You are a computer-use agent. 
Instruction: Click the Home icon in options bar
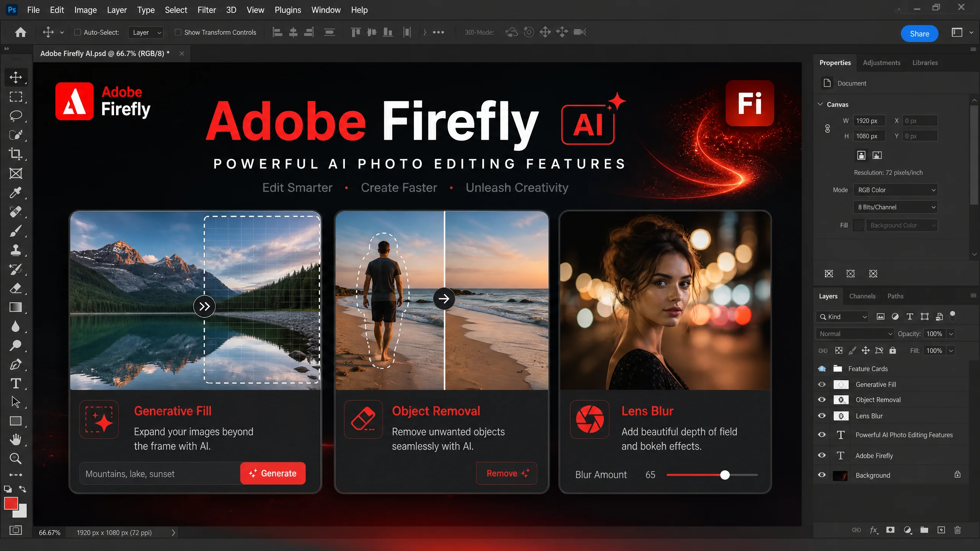pyautogui.click(x=21, y=33)
